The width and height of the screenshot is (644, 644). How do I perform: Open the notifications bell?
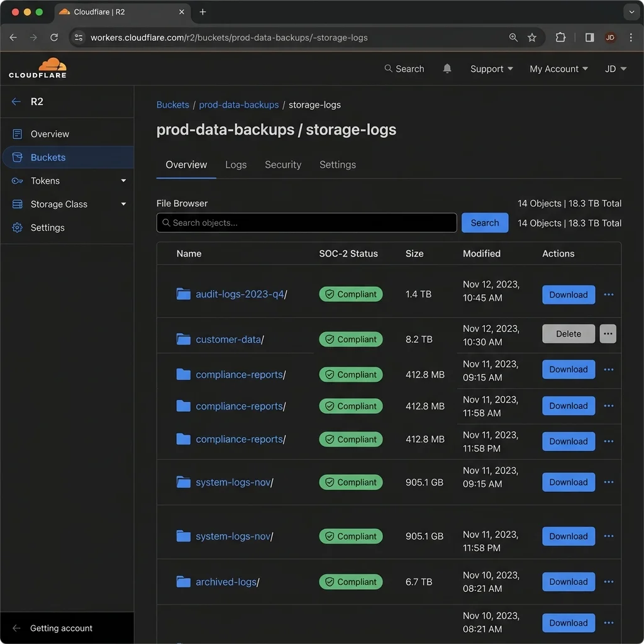coord(447,69)
